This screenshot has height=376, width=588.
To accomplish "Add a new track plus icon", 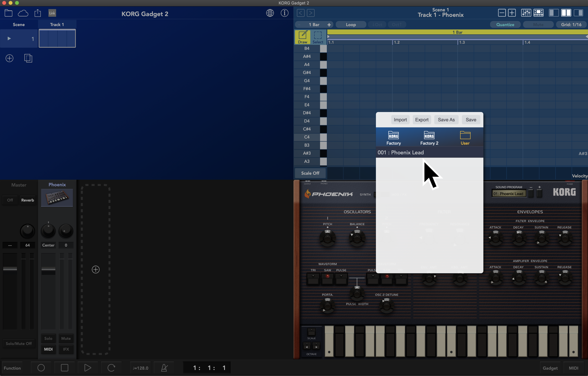I will pos(95,269).
